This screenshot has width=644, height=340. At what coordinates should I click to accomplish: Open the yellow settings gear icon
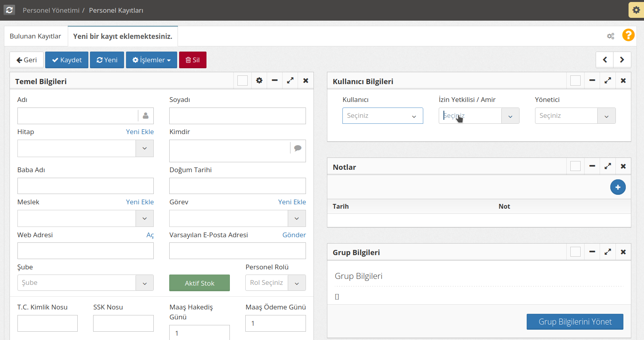(636, 10)
